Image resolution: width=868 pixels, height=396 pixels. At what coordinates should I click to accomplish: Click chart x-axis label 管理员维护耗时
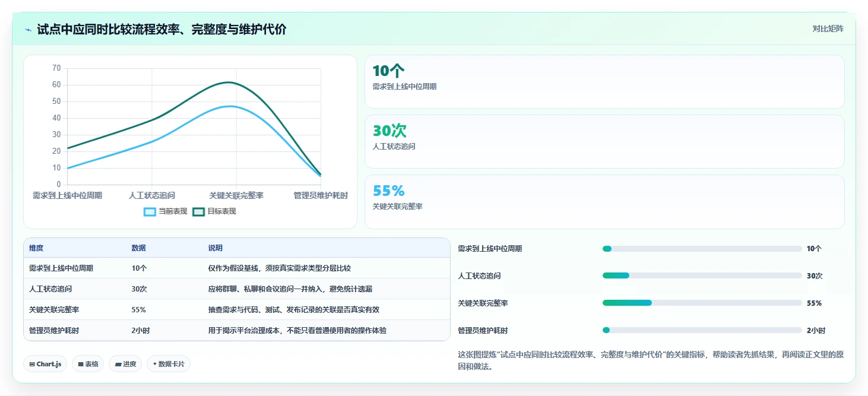pos(321,195)
